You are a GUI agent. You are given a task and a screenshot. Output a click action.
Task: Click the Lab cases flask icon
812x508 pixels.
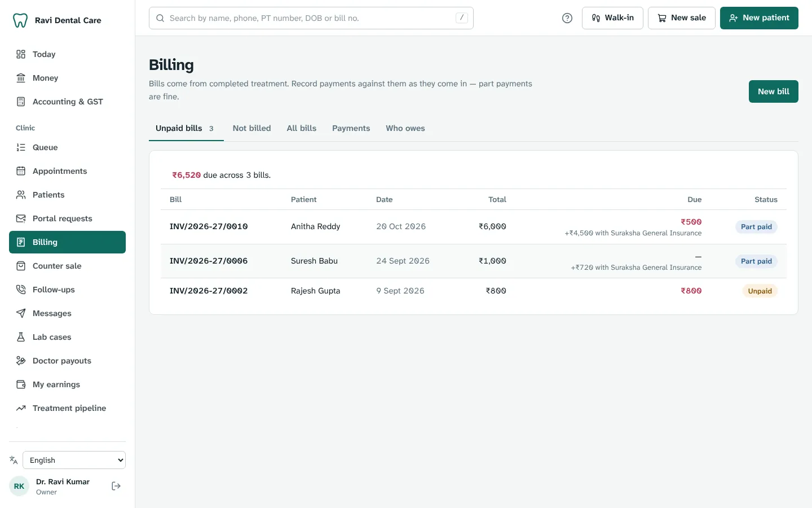pos(21,337)
